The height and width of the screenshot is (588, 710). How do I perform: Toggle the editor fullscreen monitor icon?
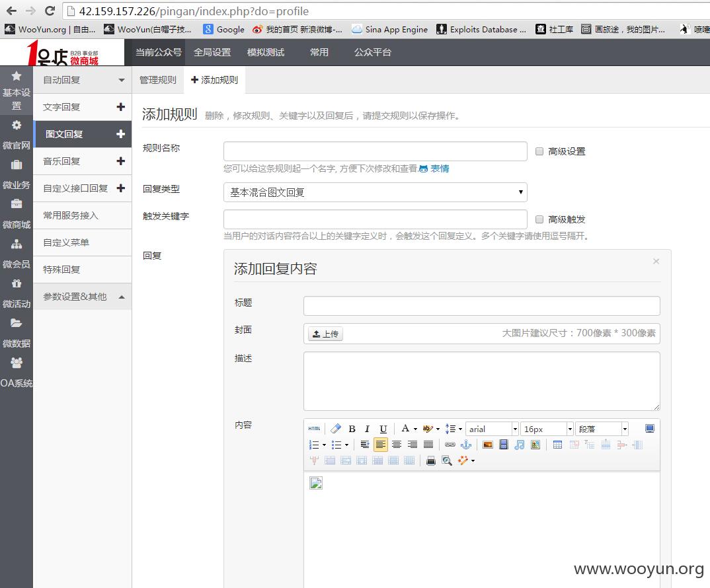(x=650, y=429)
